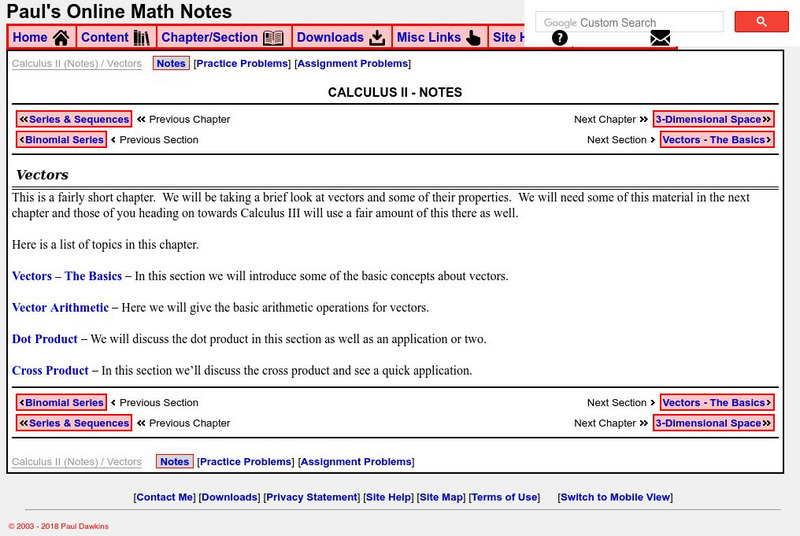Open Privacy Statement footer link
This screenshot has height=536, width=800.
[312, 497]
